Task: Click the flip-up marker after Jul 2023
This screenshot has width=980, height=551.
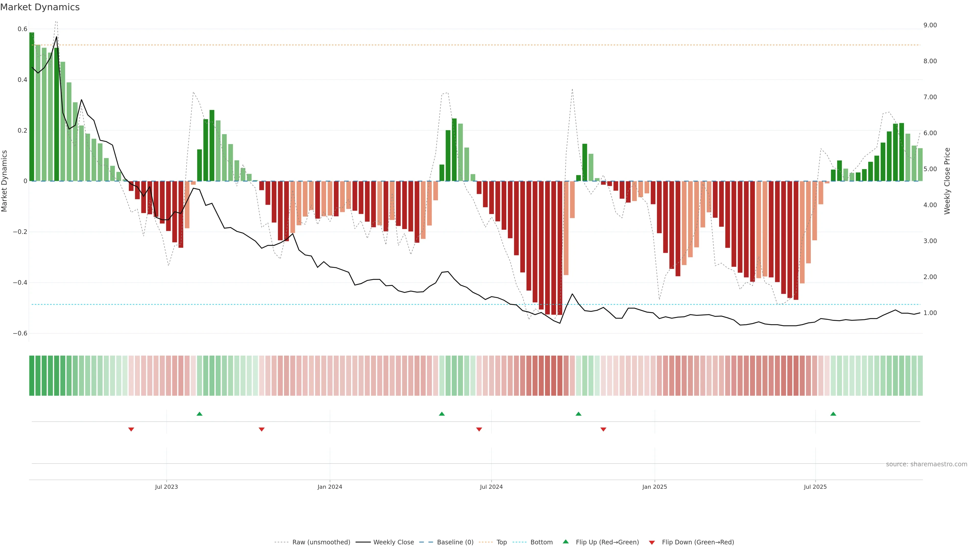Action: tap(199, 414)
